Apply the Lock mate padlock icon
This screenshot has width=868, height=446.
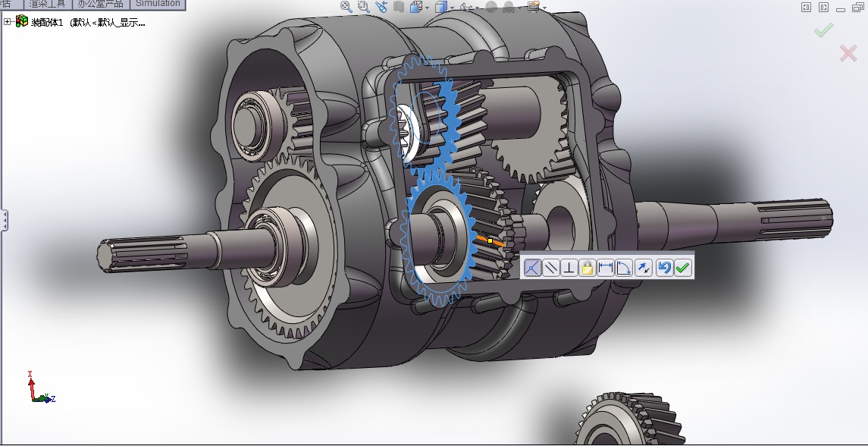click(x=587, y=269)
